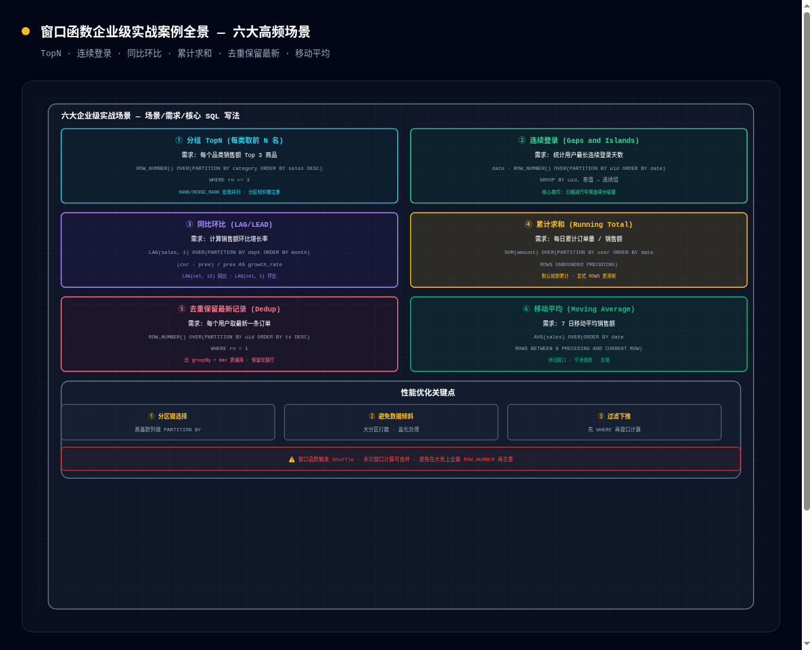Click the WHERE rn = 1 line
Image resolution: width=812 pixels, height=650 pixels.
tap(229, 348)
